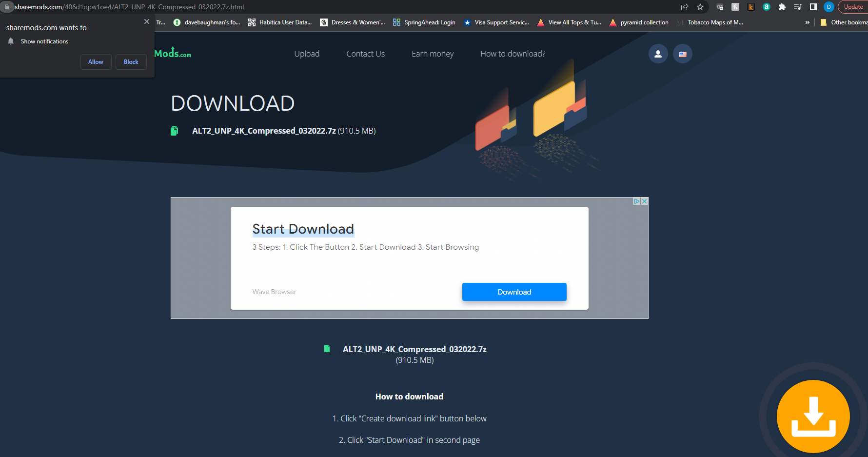Image resolution: width=868 pixels, height=457 pixels.
Task: Close the ad with the X icon
Action: tap(645, 201)
